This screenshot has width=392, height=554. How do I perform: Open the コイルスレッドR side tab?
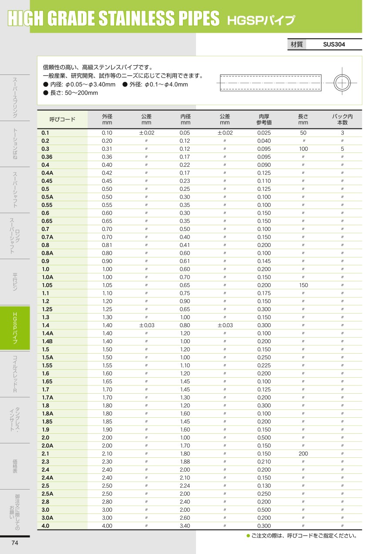(x=15, y=374)
